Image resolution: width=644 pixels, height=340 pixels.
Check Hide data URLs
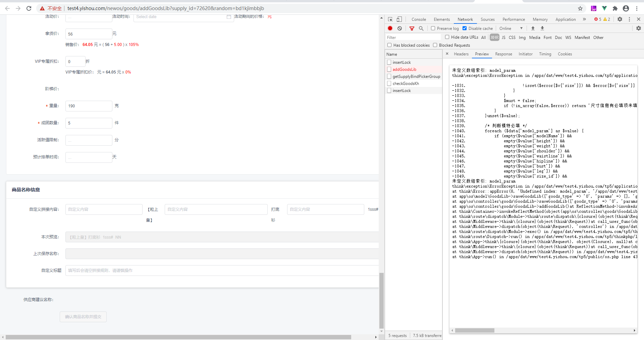tap(447, 37)
